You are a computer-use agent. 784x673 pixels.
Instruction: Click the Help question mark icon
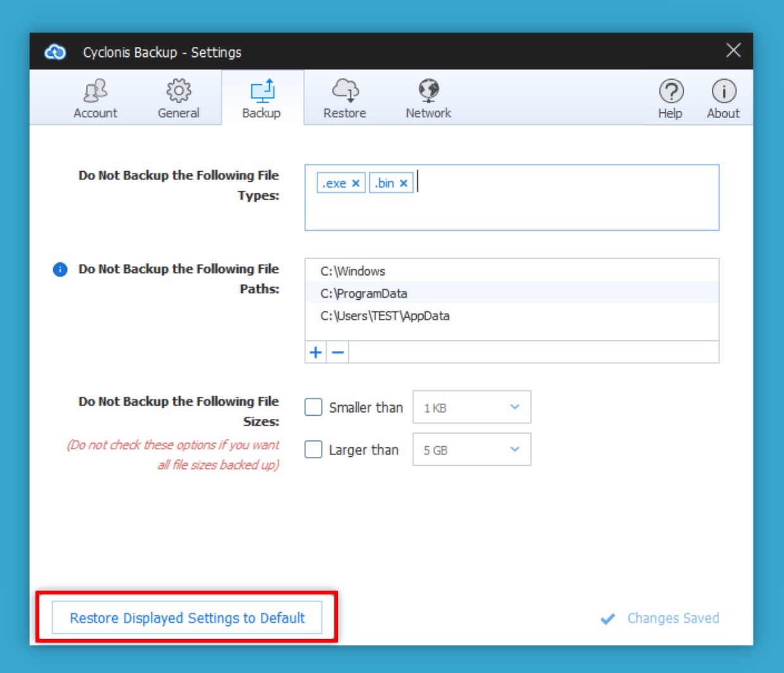(671, 98)
